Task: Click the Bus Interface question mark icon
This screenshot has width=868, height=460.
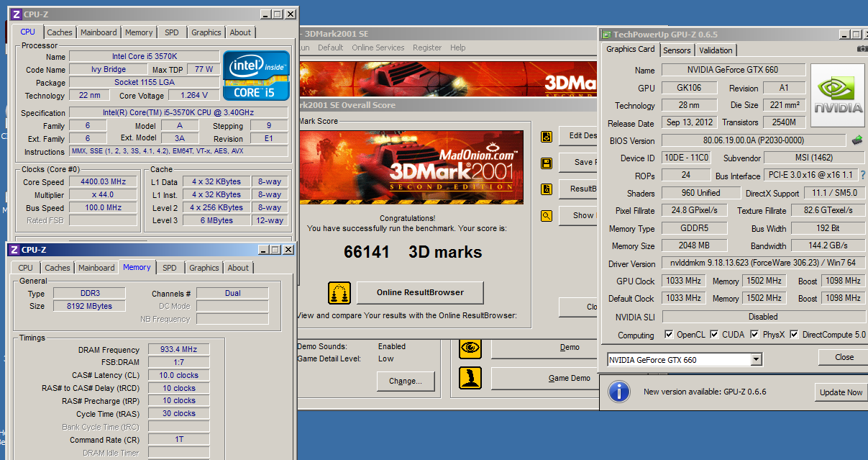Action: tap(863, 175)
